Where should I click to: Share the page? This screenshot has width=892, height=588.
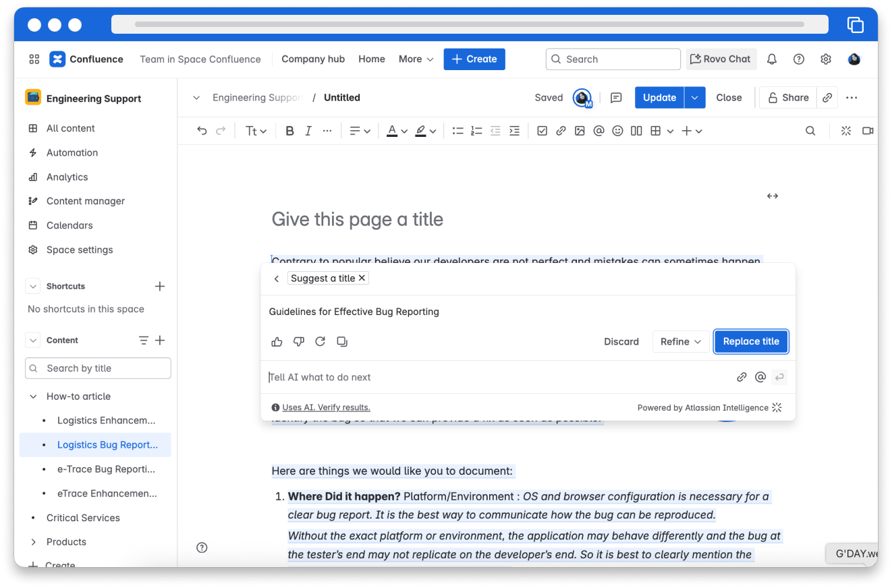coord(788,98)
